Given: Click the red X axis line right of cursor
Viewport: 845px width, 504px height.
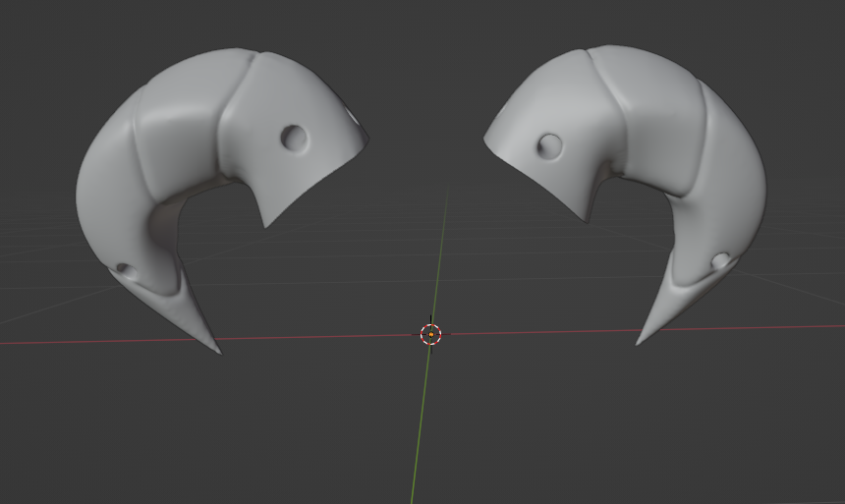Looking at the screenshot, I should point(550,332).
